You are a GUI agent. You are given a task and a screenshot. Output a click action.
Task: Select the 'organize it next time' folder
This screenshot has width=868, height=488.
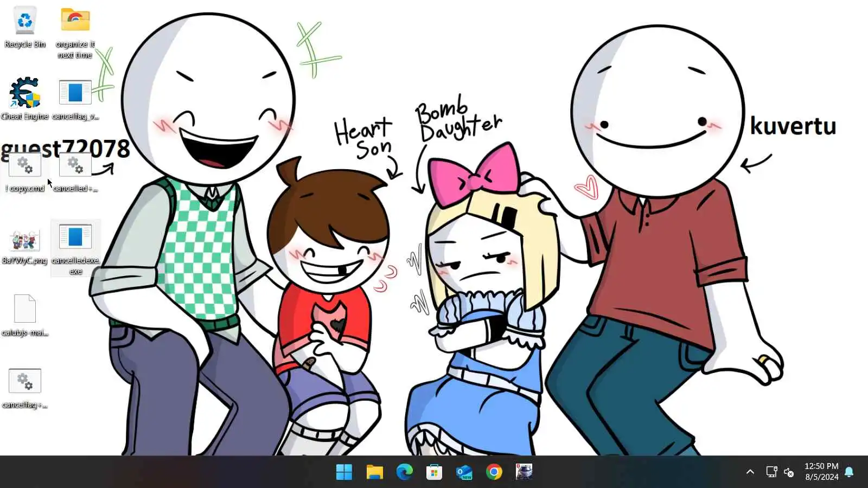pos(75,33)
